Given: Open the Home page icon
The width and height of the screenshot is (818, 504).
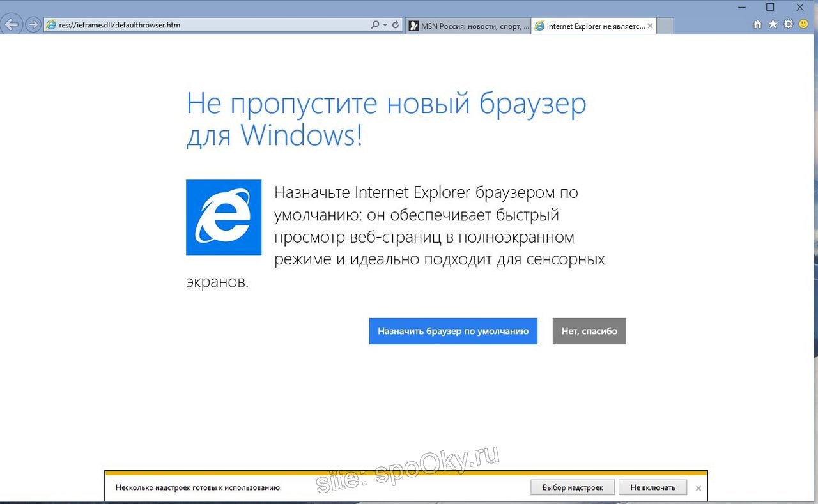Looking at the screenshot, I should 758,24.
